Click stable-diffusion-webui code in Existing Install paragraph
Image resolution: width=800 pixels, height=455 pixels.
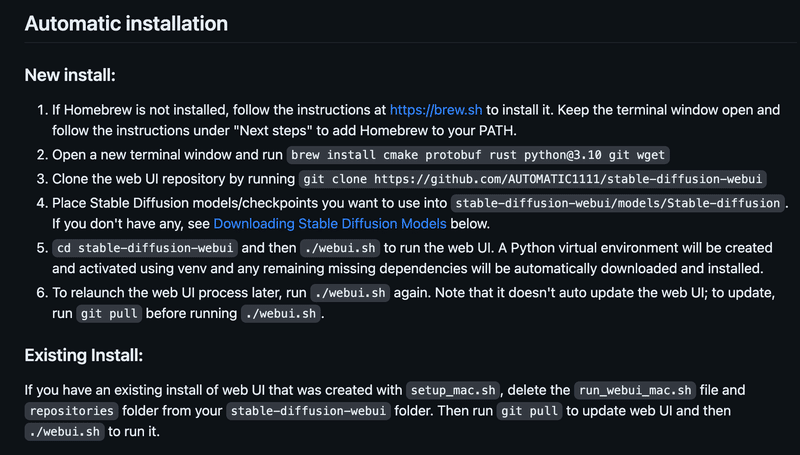click(309, 411)
